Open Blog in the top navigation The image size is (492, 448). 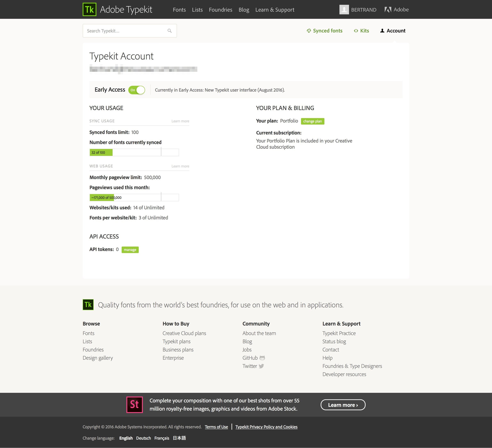(x=244, y=10)
